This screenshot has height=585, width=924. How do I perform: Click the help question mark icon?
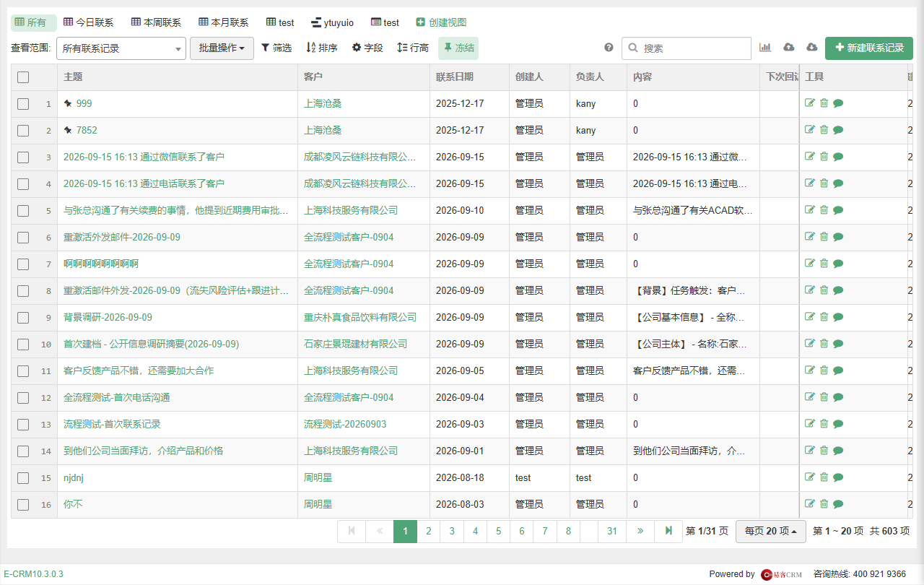click(609, 48)
